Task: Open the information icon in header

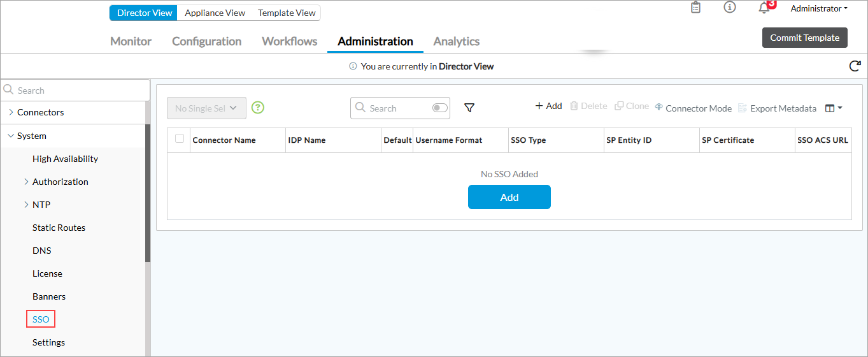Action: (730, 8)
